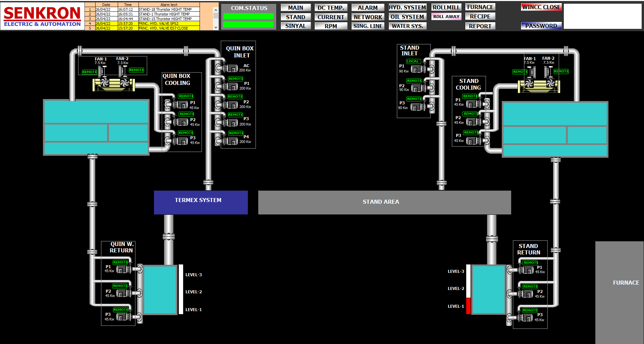
Task: Click the stand return tank level bar
Action: (x=468, y=289)
